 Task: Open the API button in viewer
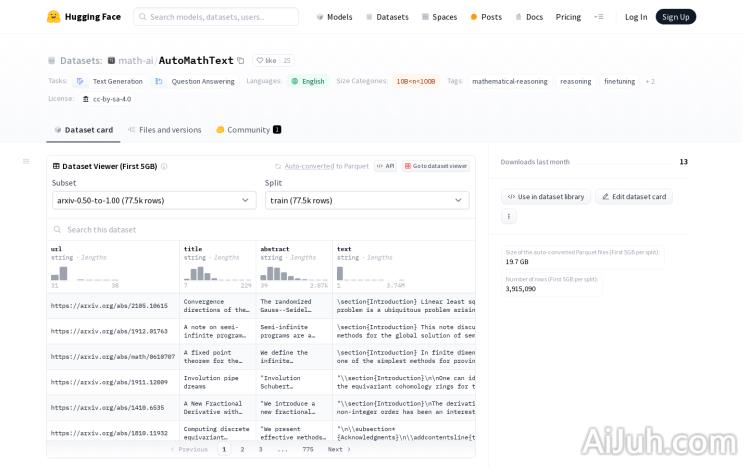(385, 166)
